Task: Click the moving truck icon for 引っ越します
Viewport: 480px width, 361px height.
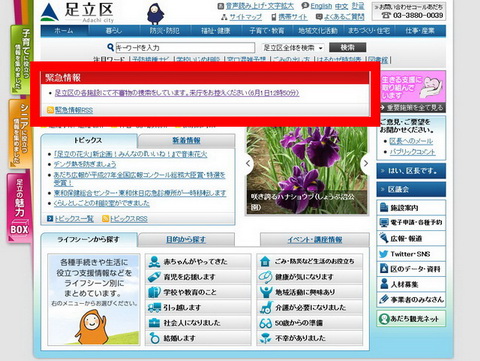Action: pos(154,308)
